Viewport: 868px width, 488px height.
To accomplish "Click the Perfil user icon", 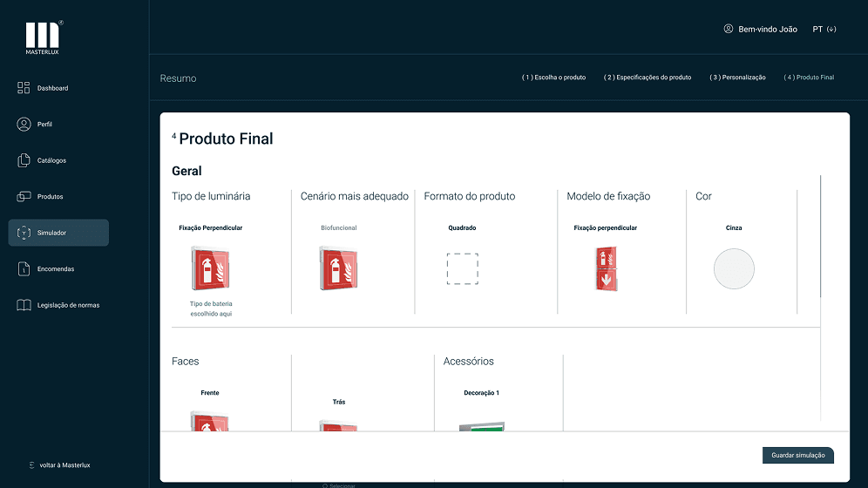I will [x=24, y=124].
